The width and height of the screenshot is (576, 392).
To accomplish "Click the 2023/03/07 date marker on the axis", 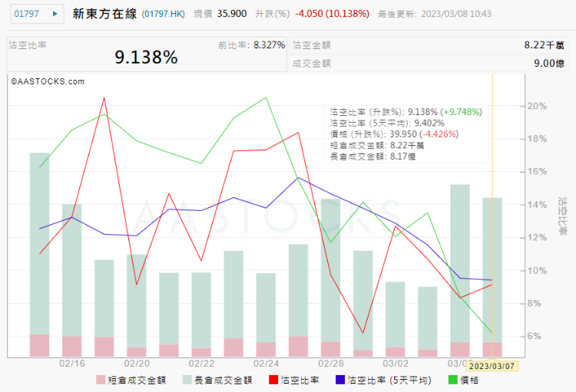I will click(492, 366).
